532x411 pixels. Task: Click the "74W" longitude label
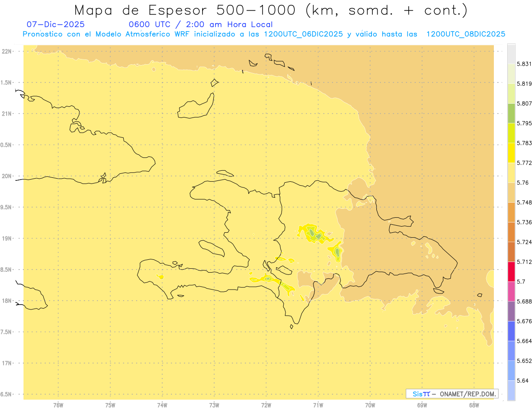pyautogui.click(x=162, y=405)
